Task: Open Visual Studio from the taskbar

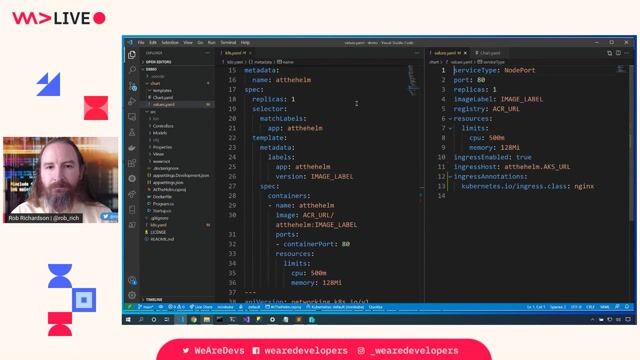Action: [x=246, y=320]
